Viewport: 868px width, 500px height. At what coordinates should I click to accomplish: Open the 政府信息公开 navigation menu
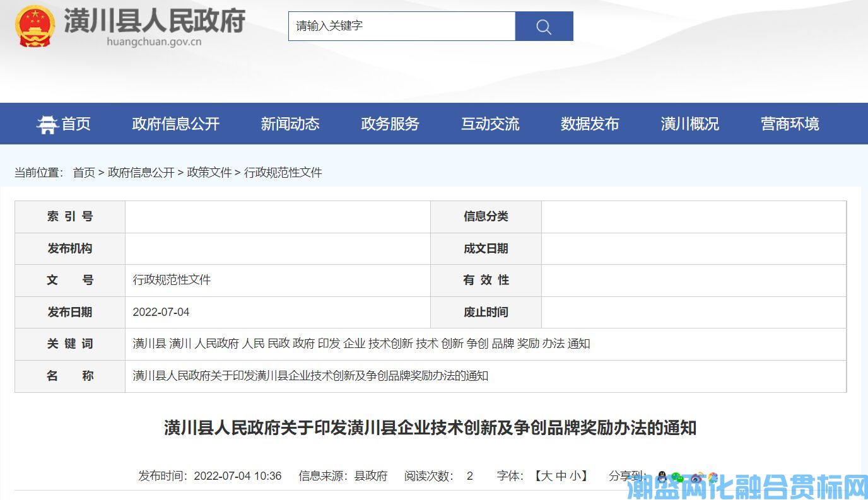[x=175, y=124]
